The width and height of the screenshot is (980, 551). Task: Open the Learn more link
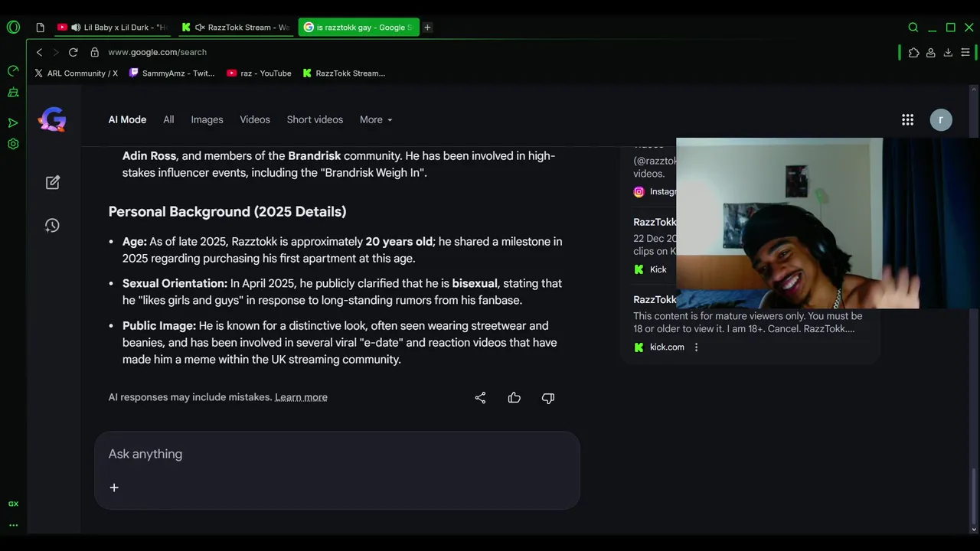click(x=301, y=397)
